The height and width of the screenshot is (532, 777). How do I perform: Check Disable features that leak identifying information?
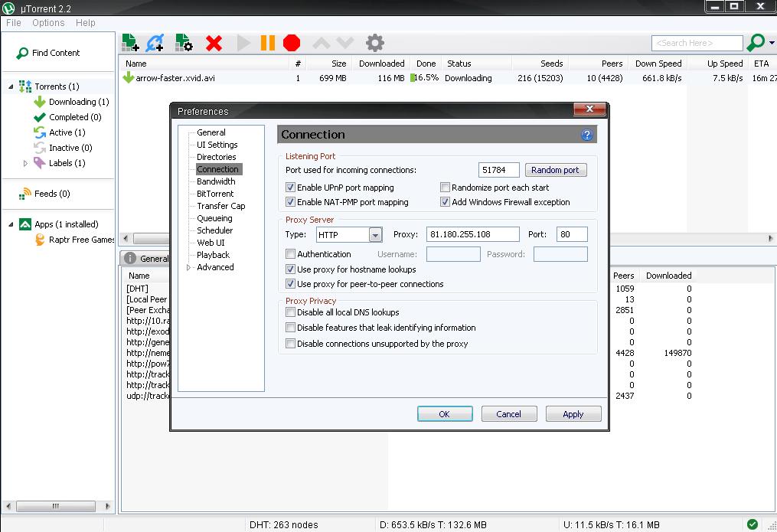coord(290,328)
